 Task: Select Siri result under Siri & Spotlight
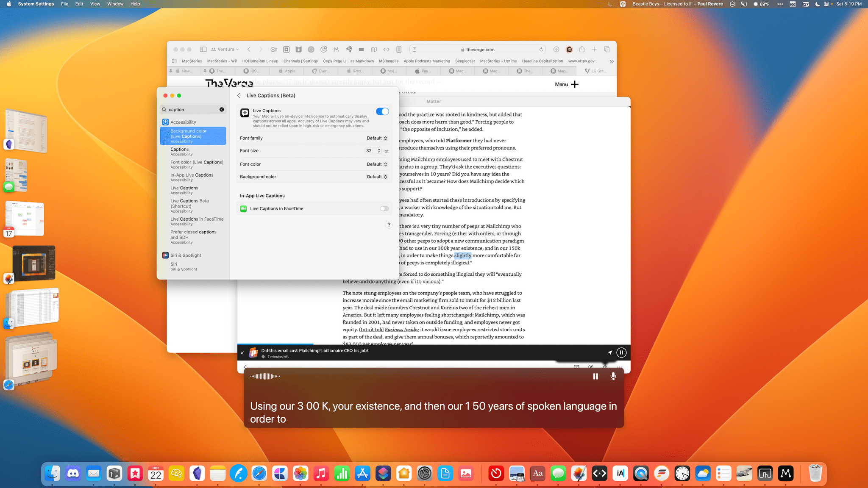click(x=193, y=266)
